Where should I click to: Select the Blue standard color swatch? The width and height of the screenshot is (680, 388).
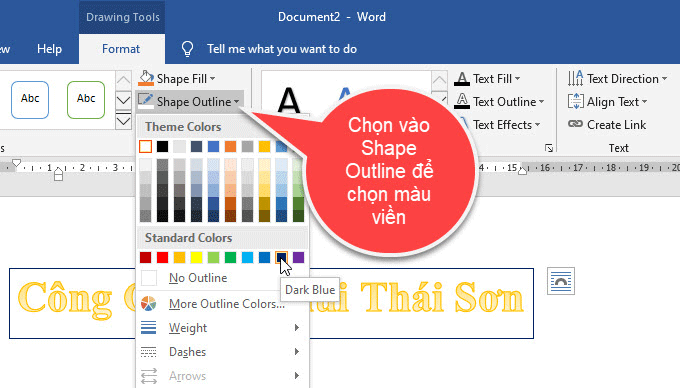(x=265, y=258)
